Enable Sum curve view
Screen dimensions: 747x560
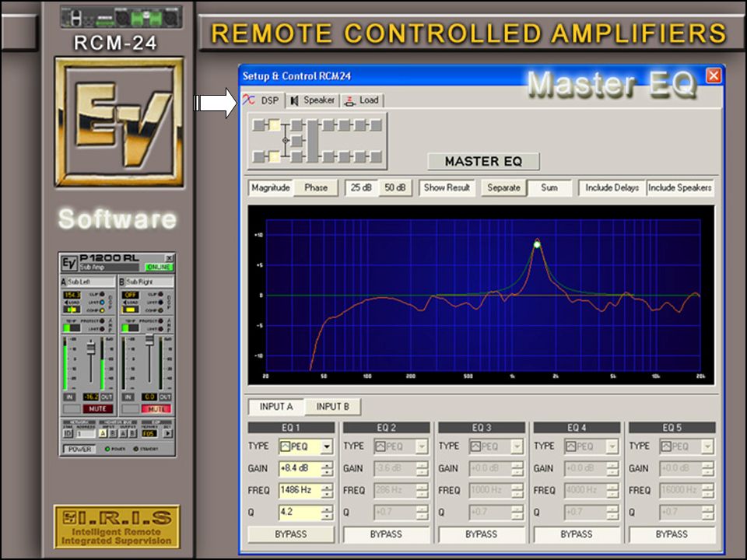(x=549, y=187)
